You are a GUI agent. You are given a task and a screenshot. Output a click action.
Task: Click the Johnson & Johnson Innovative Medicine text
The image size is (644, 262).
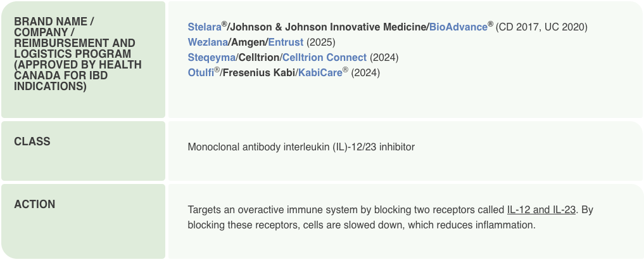tap(328, 27)
